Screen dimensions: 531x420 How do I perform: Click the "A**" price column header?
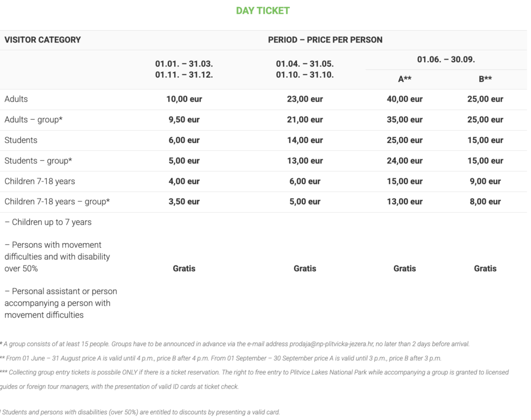(404, 79)
